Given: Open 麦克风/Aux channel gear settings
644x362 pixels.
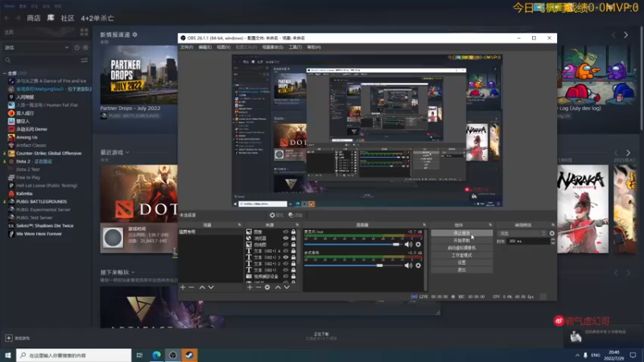Looking at the screenshot, I should pos(418,245).
